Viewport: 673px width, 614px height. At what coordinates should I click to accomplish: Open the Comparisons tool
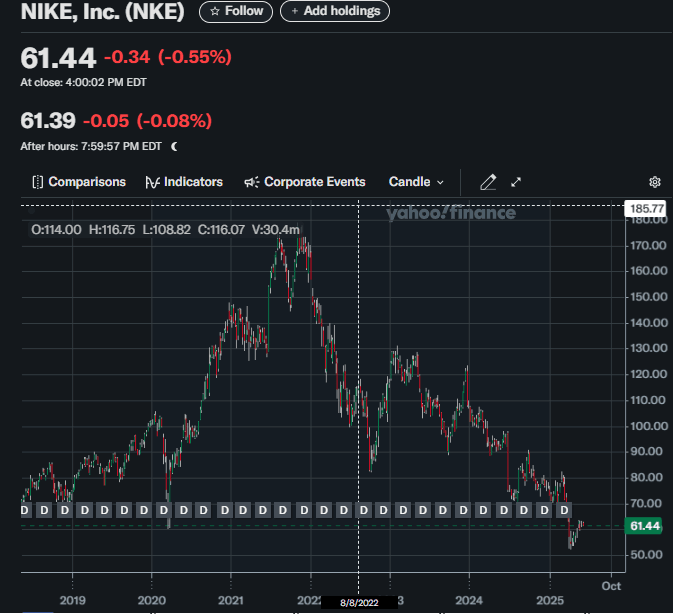79,182
